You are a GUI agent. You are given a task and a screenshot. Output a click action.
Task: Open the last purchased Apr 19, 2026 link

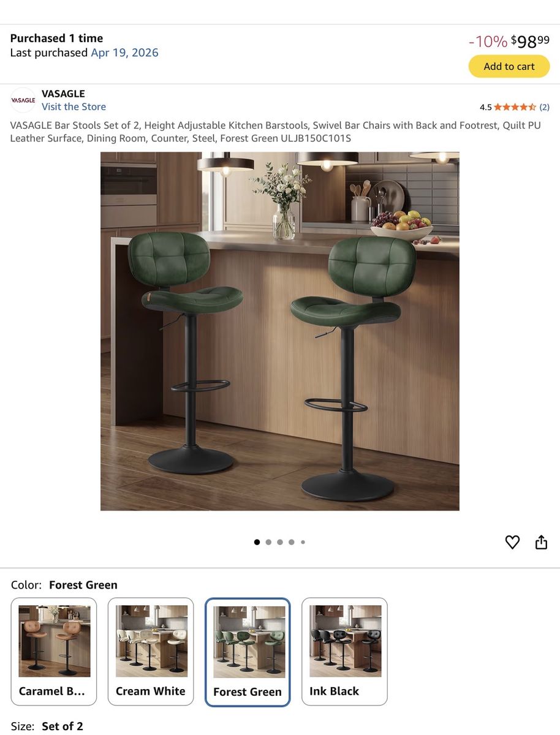(x=124, y=53)
